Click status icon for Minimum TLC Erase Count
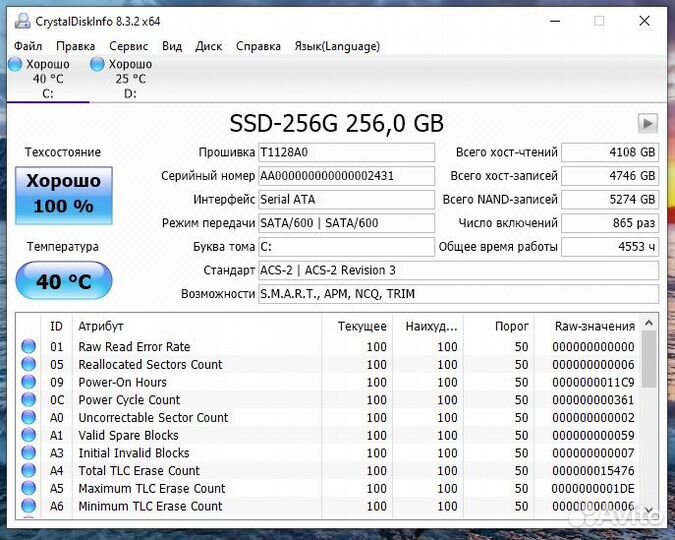Viewport: 675px width, 540px height. (x=28, y=506)
